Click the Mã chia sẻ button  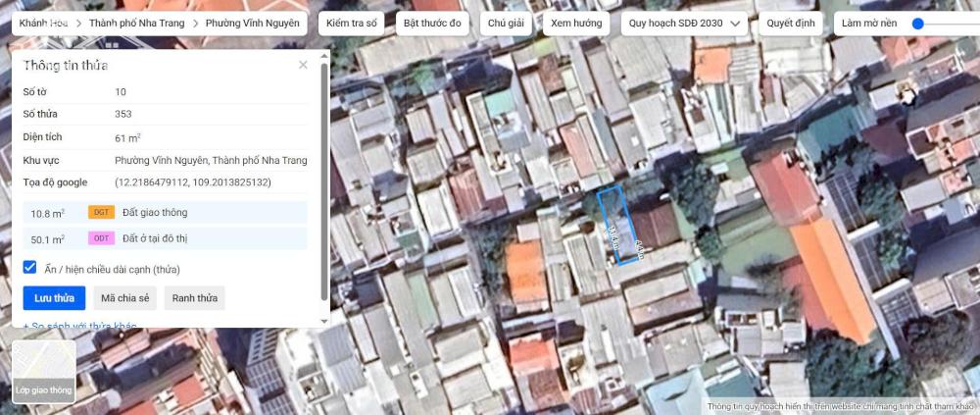pos(124,298)
